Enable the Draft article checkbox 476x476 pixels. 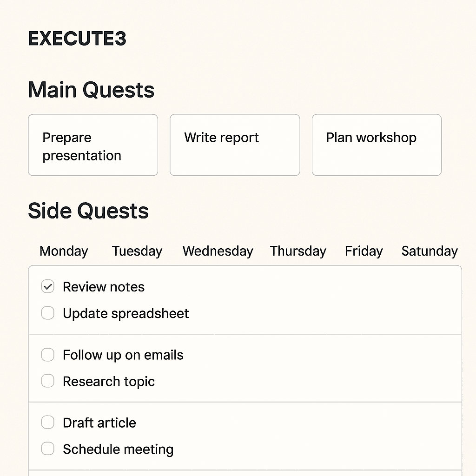[47, 423]
